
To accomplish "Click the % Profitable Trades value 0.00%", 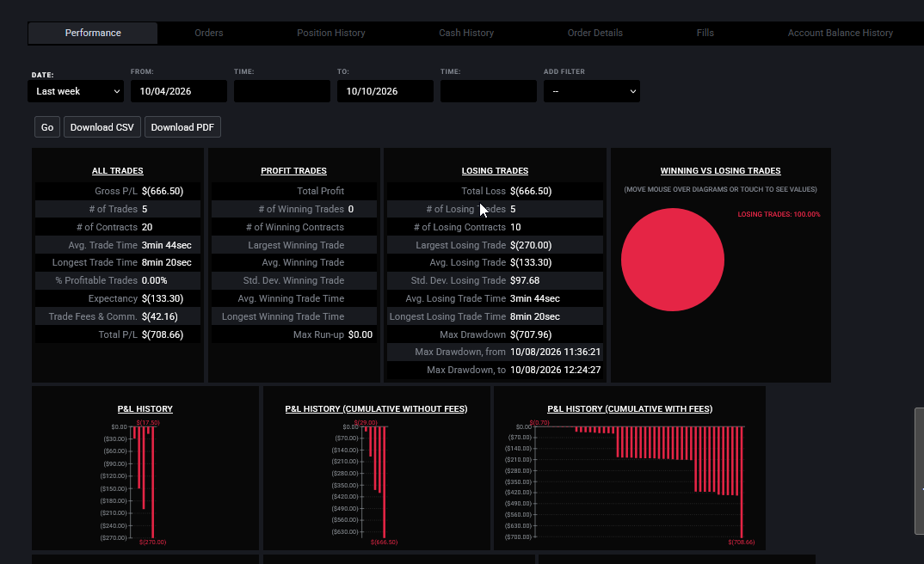I will coord(154,280).
